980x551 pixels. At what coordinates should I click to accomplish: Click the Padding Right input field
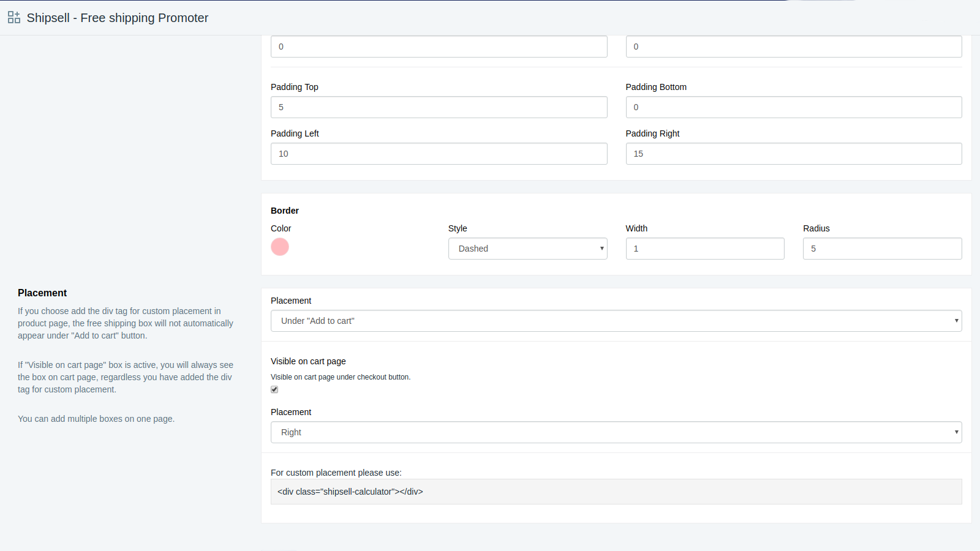point(793,154)
